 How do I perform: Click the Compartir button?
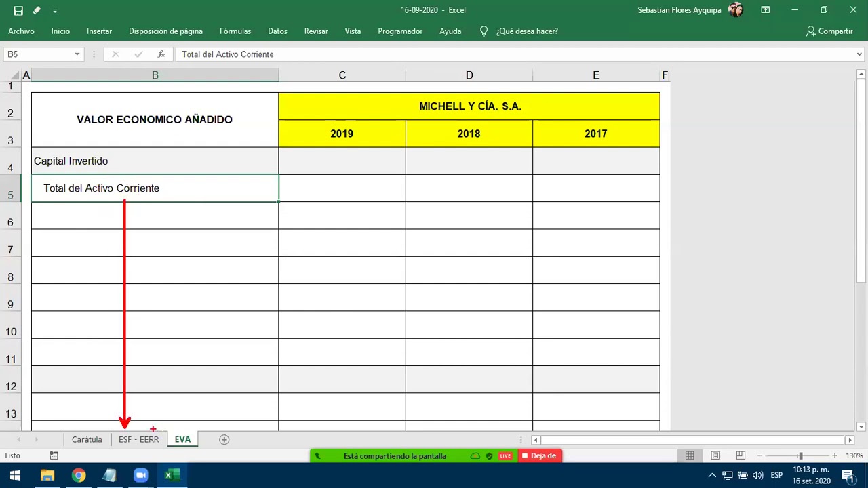tap(829, 31)
